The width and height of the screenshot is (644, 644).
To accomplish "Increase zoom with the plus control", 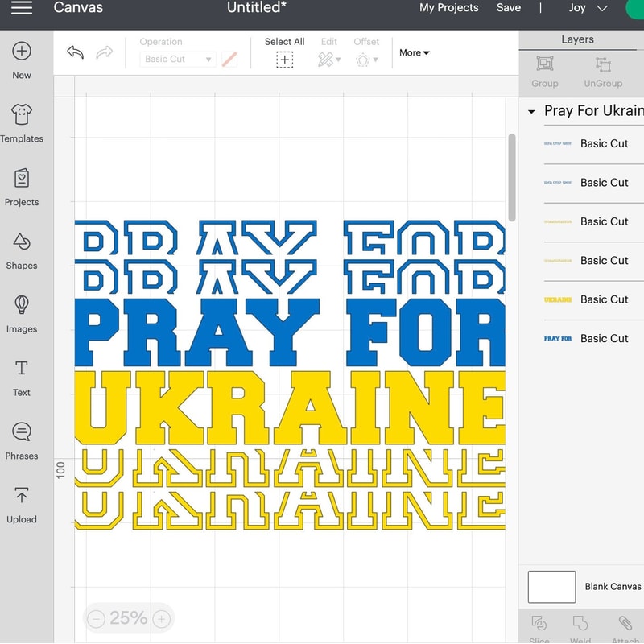I will pos(161,618).
